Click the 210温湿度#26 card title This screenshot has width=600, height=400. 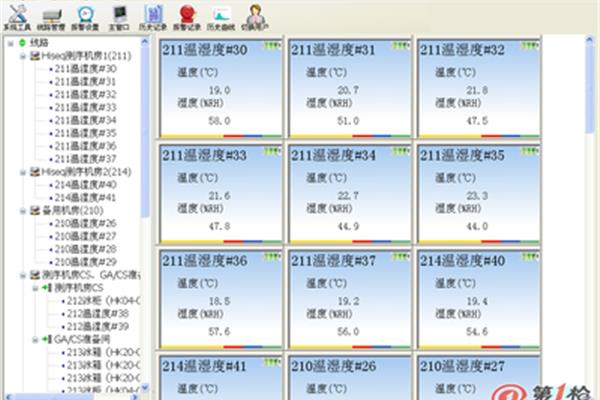pos(333,366)
